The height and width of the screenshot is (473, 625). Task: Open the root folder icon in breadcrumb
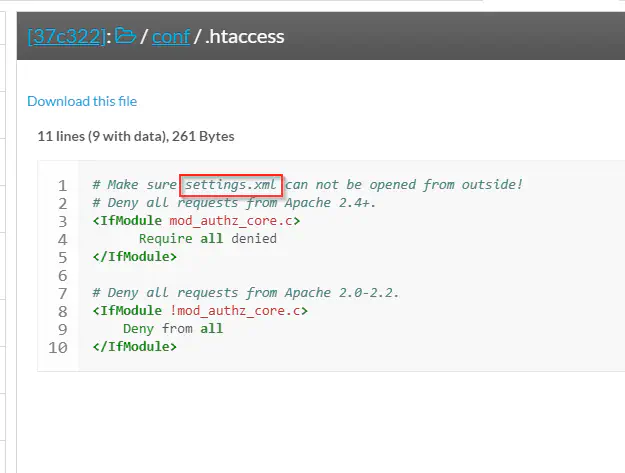point(125,37)
